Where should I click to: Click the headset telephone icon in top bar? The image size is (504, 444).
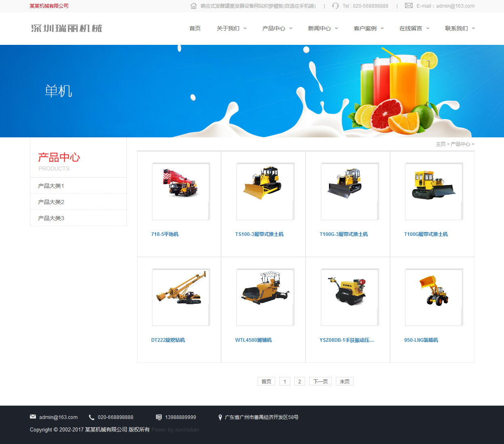[335, 6]
